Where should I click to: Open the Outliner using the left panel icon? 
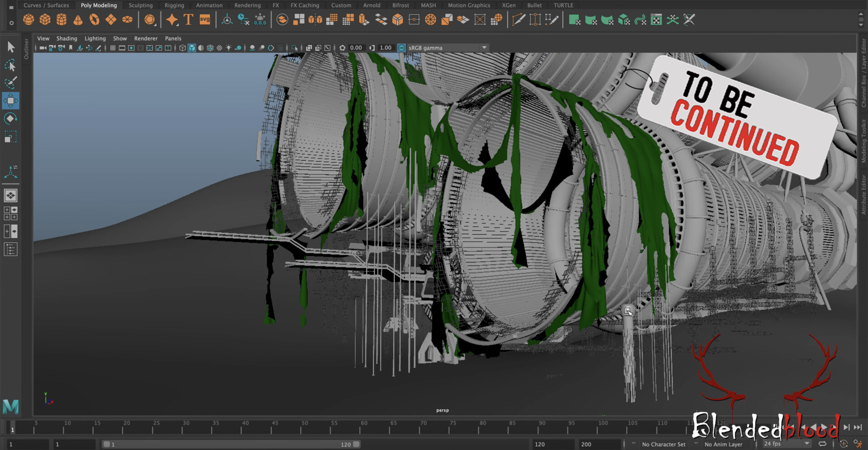coord(26,47)
